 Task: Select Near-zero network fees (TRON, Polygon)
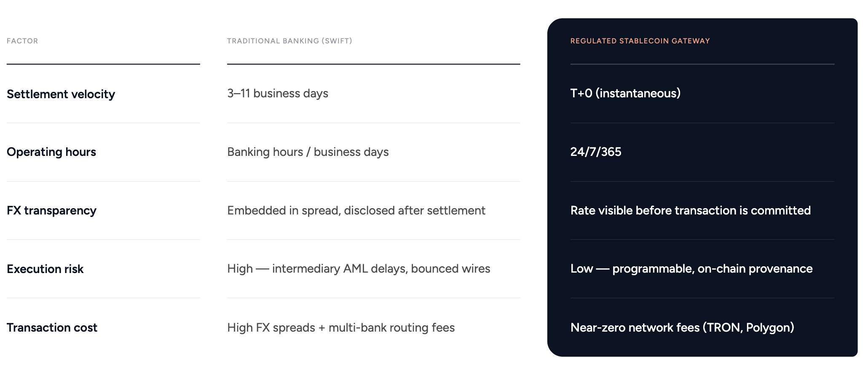[682, 327]
